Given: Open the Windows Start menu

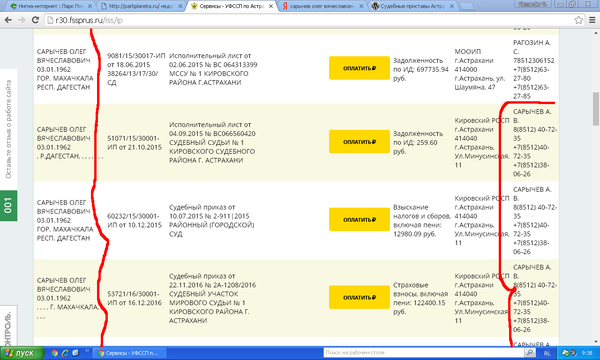Looking at the screenshot, I should 22,353.
